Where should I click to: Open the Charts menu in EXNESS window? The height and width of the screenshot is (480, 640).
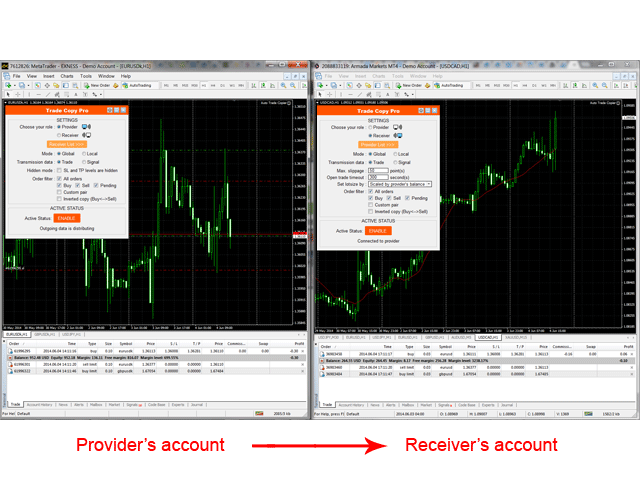click(x=67, y=76)
